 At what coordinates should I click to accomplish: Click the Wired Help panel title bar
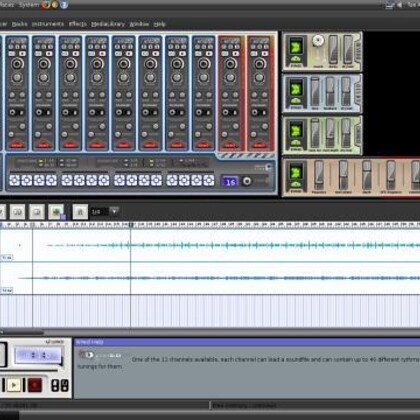(247, 342)
